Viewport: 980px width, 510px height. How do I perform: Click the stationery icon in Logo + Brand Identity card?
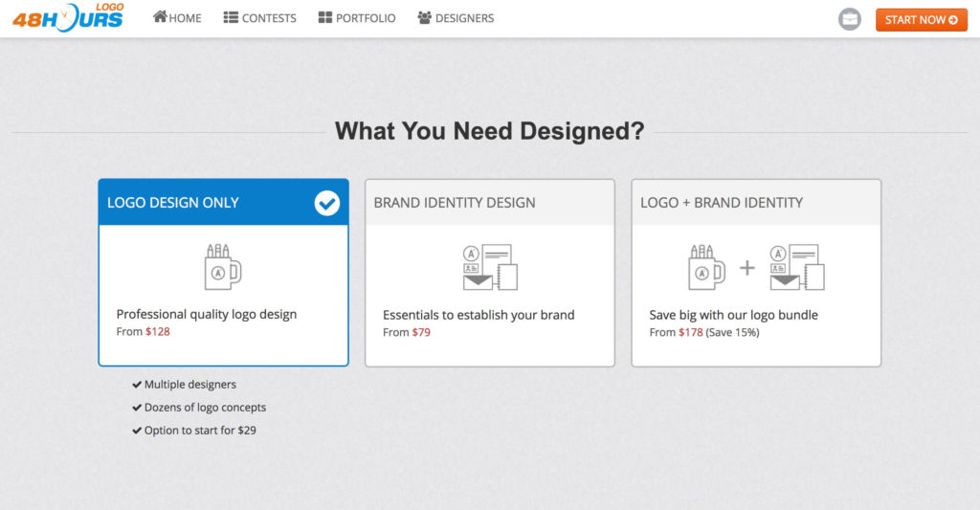(796, 267)
